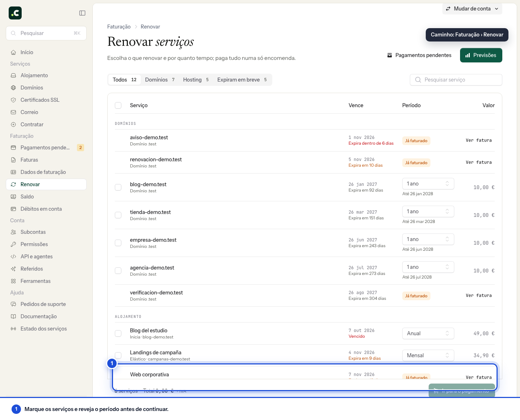Toggle the select-all Serviço header checkbox
The image size is (520, 420).
(x=118, y=105)
